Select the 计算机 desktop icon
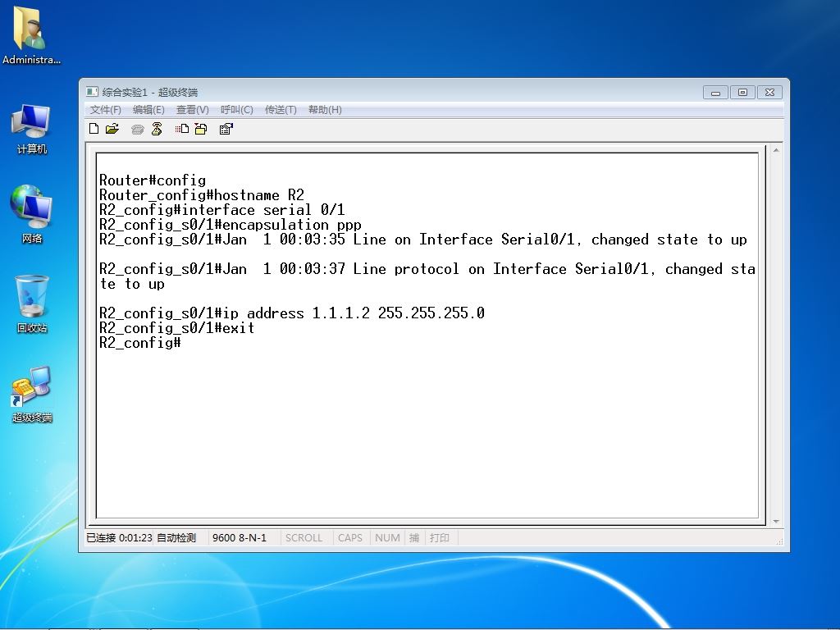The width and height of the screenshot is (840, 630). coord(32,130)
